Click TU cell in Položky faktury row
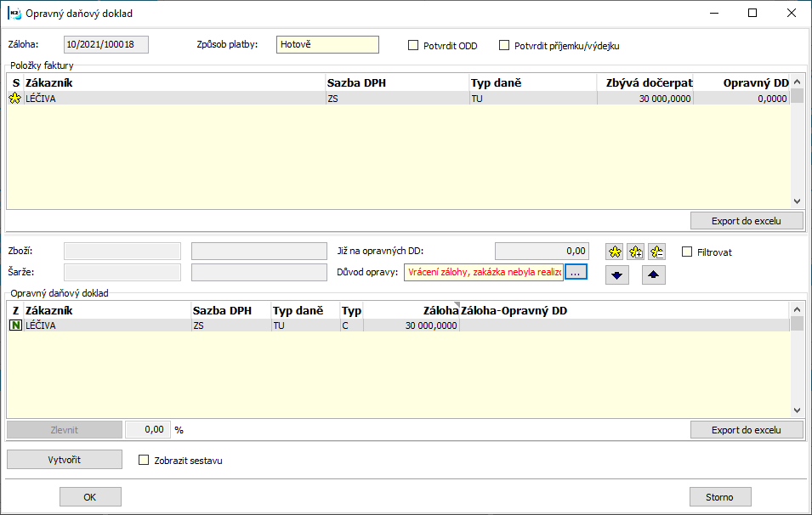812x515 pixels. pos(533,99)
